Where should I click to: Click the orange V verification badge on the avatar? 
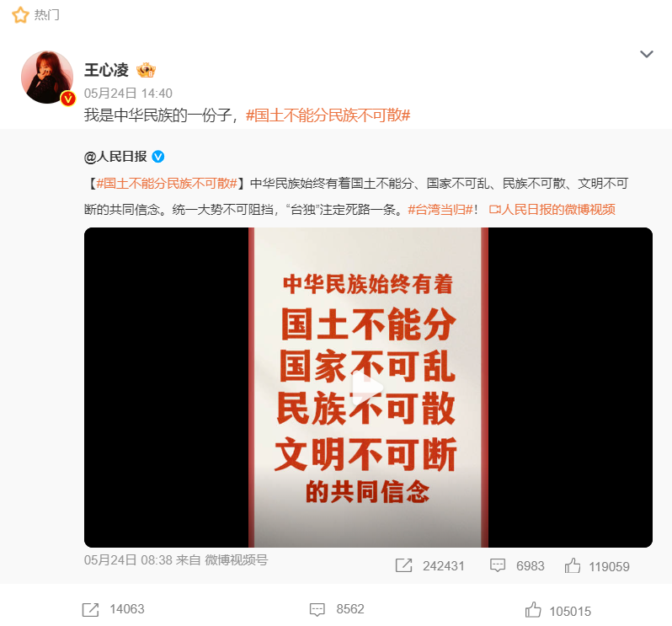pyautogui.click(x=67, y=99)
